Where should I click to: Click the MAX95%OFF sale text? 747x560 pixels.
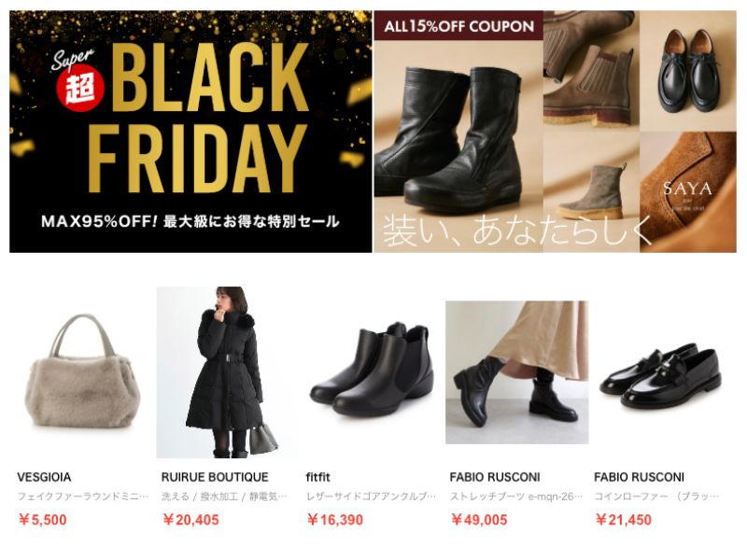point(100,221)
